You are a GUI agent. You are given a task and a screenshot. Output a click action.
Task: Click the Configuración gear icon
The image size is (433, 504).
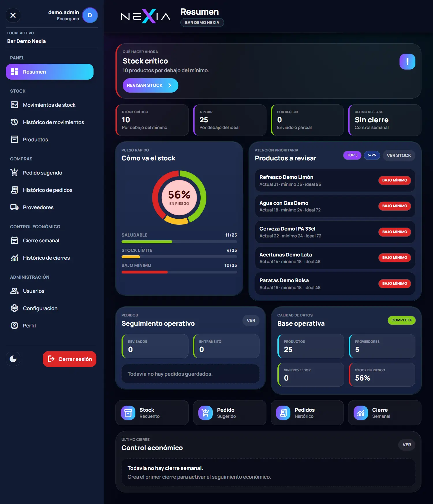pos(14,308)
